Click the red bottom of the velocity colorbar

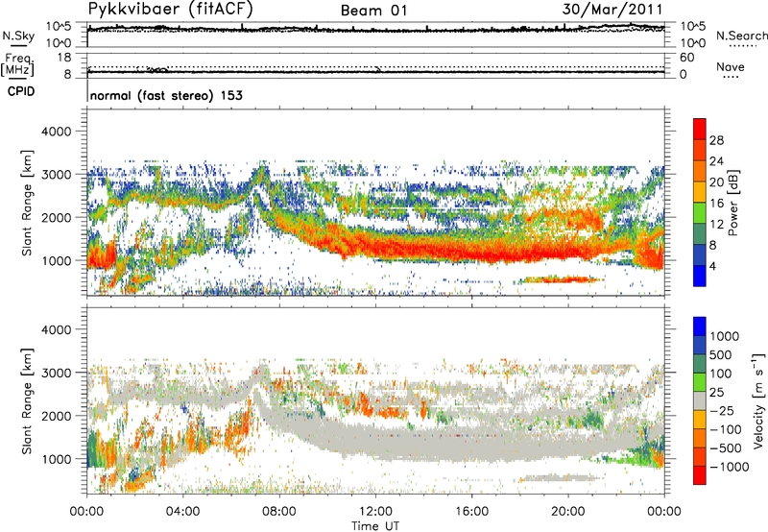pos(700,475)
